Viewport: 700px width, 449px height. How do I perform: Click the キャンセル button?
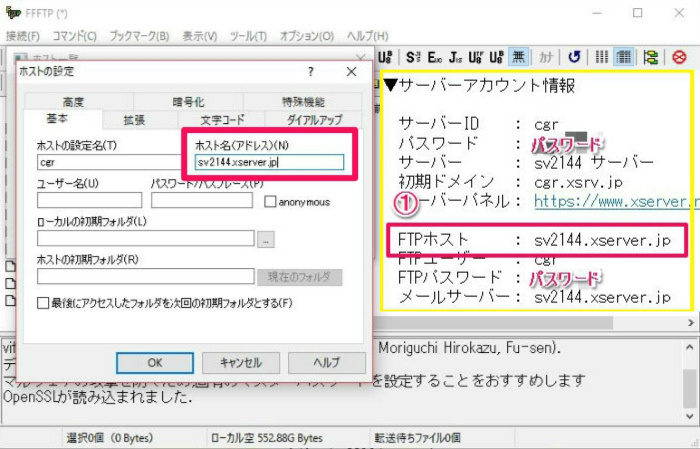(x=241, y=363)
